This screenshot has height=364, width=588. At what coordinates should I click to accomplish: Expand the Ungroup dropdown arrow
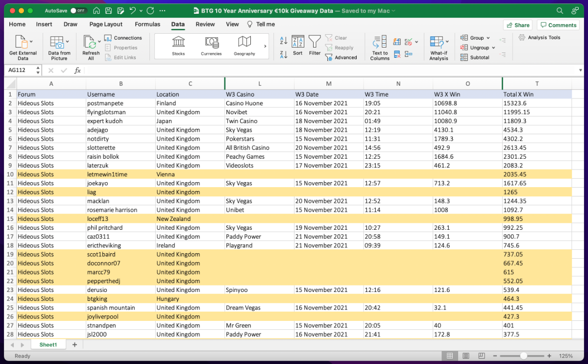click(493, 48)
